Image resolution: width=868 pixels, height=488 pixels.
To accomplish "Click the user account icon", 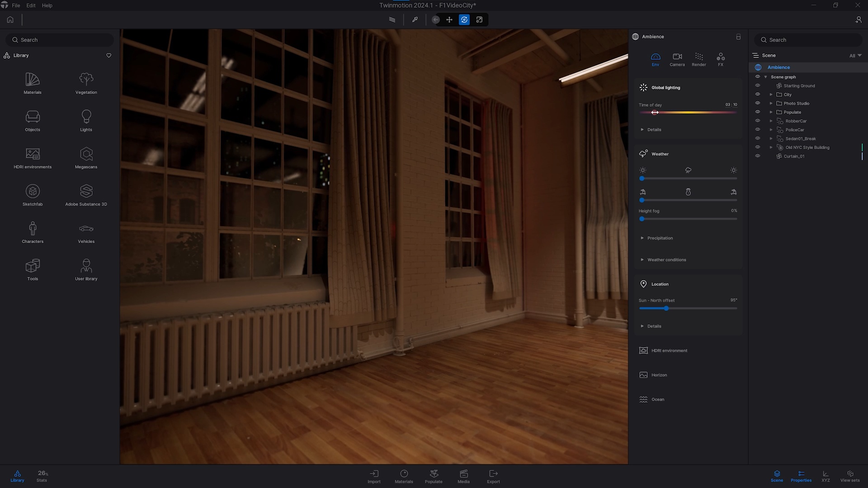I will (858, 19).
